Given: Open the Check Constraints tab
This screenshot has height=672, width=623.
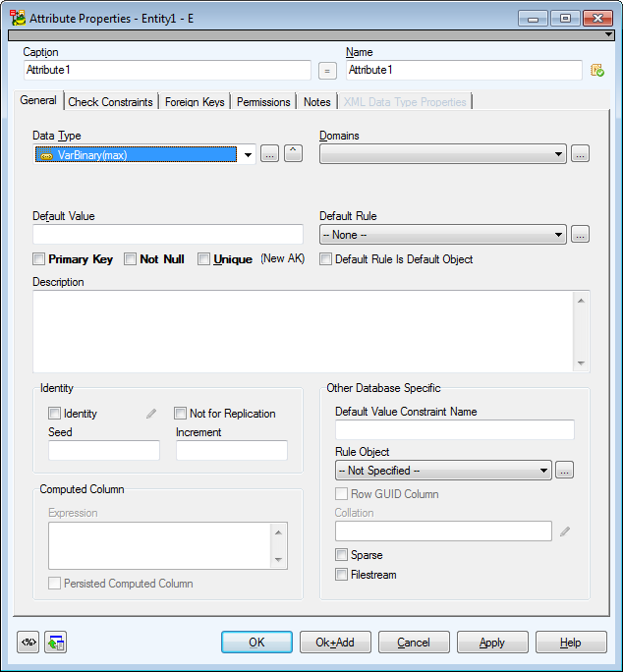Looking at the screenshot, I should tap(111, 102).
